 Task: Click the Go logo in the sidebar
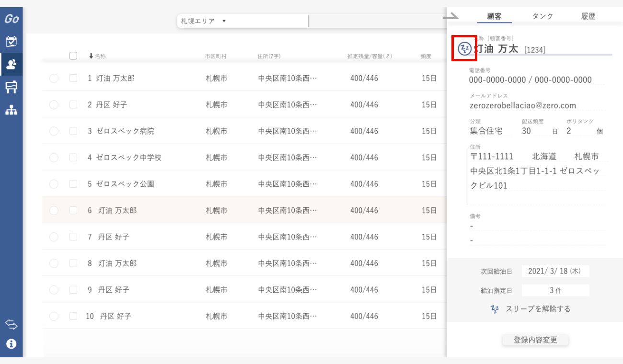point(12,19)
